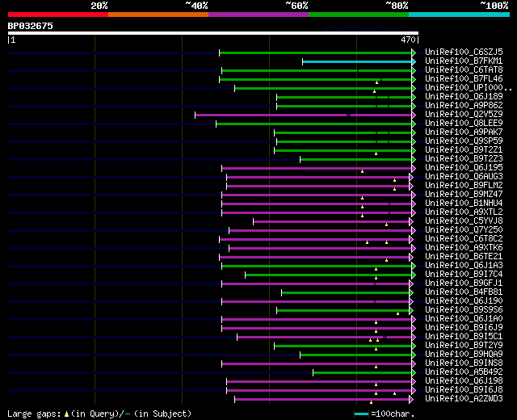This screenshot has height=420, width=517.
Task: Select the UniRef100_B9MZ47 label
Action: coord(464,195)
